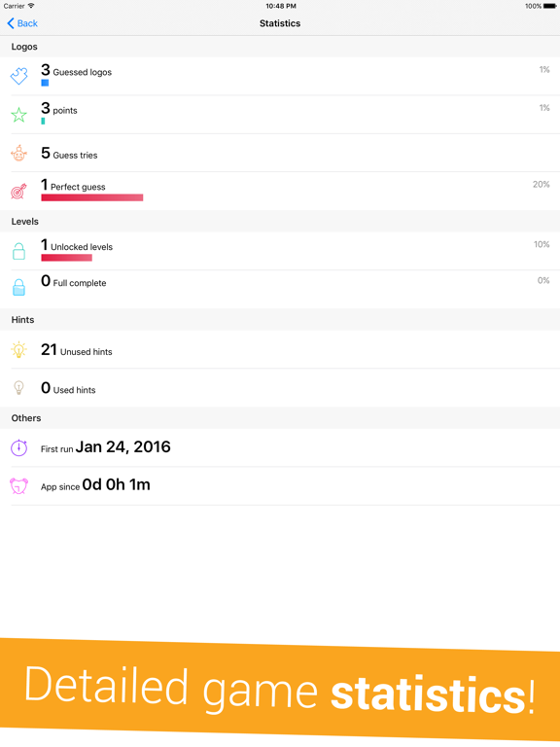Tap the orange face Guess tries icon
This screenshot has width=560, height=747.
18,153
